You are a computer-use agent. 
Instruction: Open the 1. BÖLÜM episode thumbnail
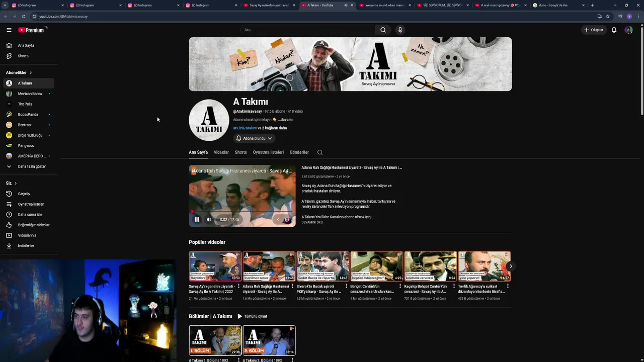click(x=215, y=340)
